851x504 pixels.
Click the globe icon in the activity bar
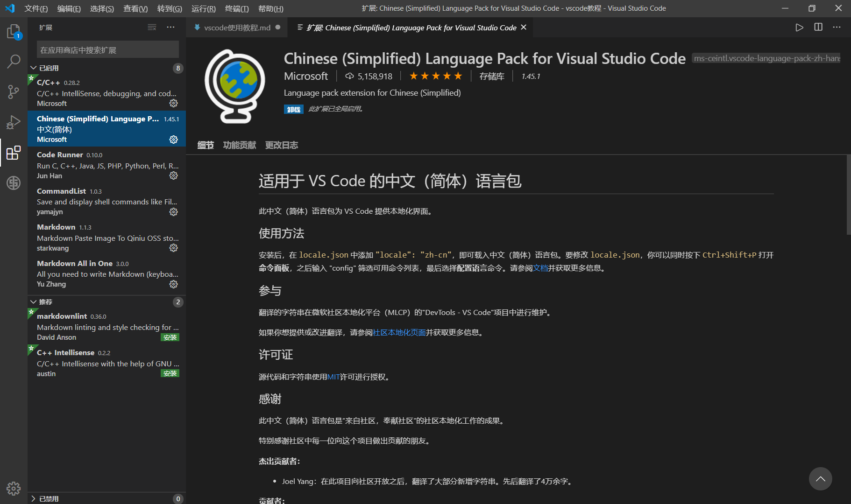(x=14, y=182)
